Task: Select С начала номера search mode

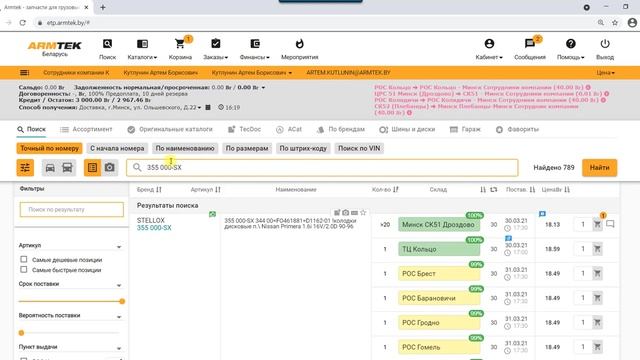Action: point(117,149)
